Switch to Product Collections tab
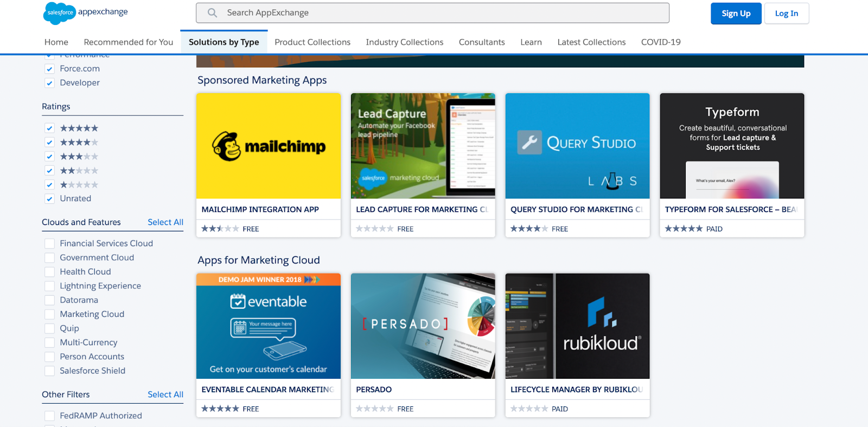The width and height of the screenshot is (868, 427). coord(312,42)
